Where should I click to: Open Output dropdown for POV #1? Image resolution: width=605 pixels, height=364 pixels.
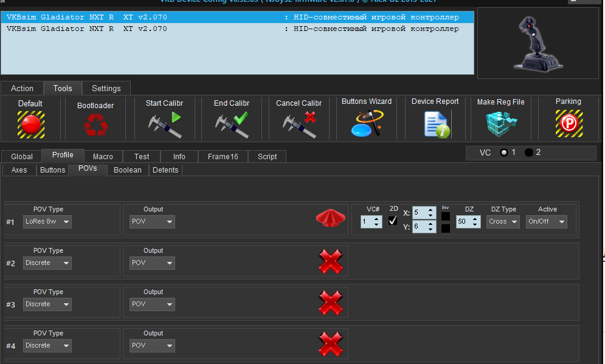click(152, 222)
